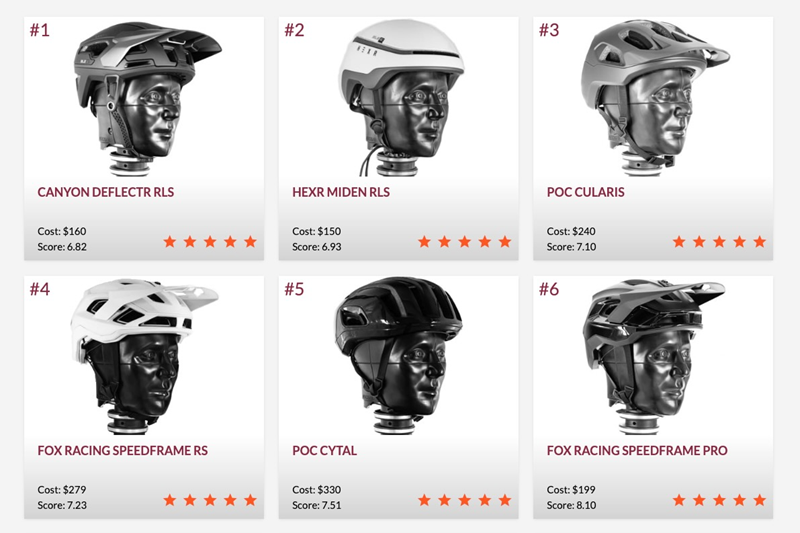Open the HEXR Miden RLS helmet photo
The height and width of the screenshot is (533, 800).
[402, 98]
